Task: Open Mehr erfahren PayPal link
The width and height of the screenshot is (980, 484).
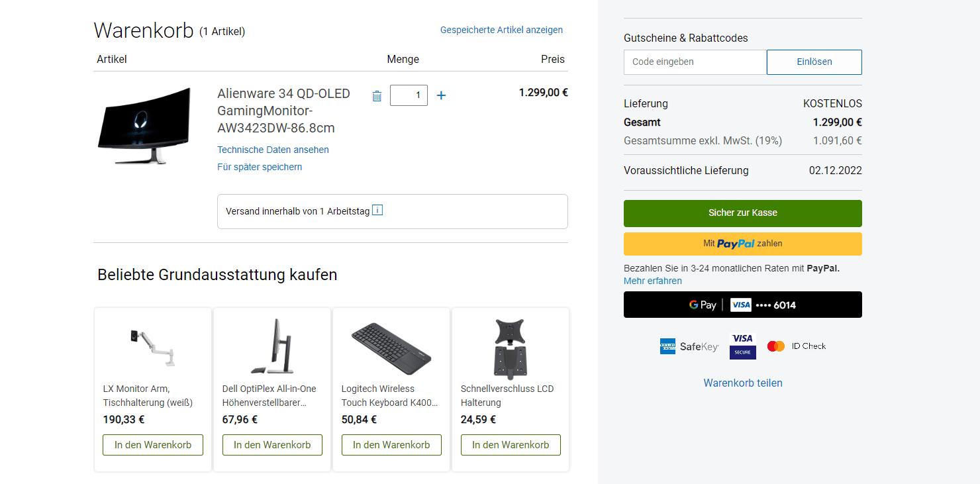Action: (653, 281)
